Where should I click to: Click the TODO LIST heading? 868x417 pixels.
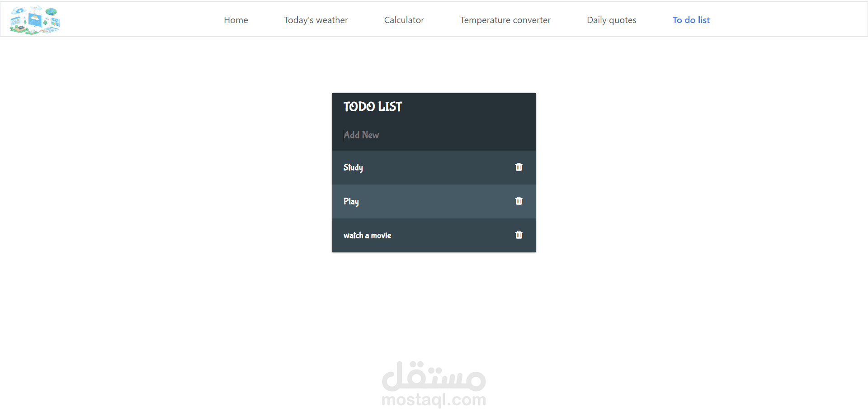tap(373, 107)
